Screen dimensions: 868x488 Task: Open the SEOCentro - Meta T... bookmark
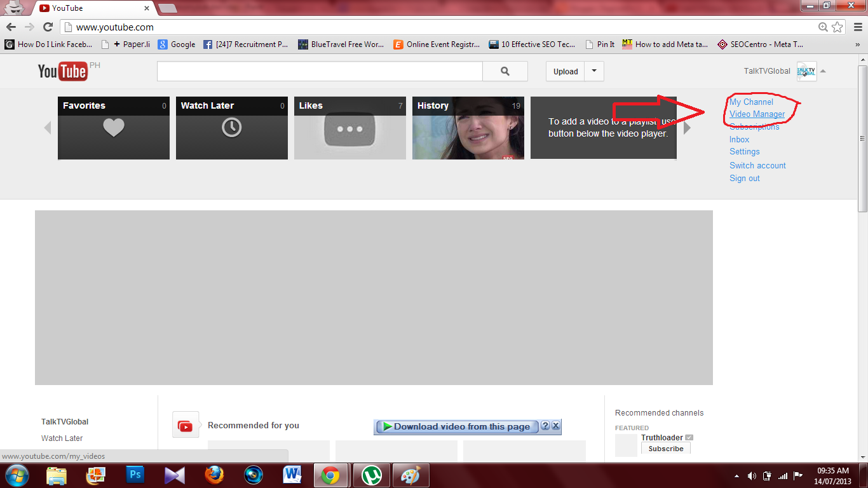(x=760, y=44)
